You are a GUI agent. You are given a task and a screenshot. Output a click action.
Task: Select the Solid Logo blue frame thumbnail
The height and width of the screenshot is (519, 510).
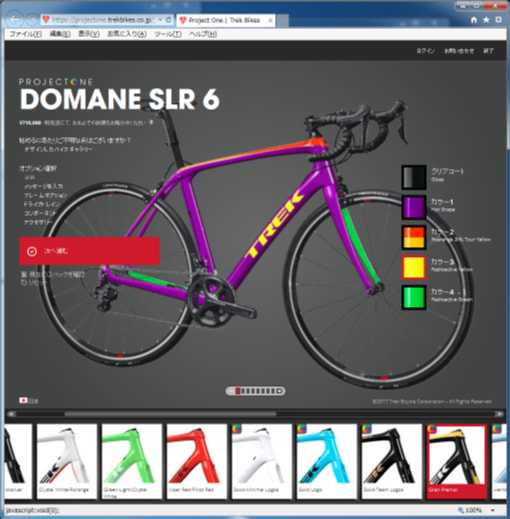pos(327,461)
